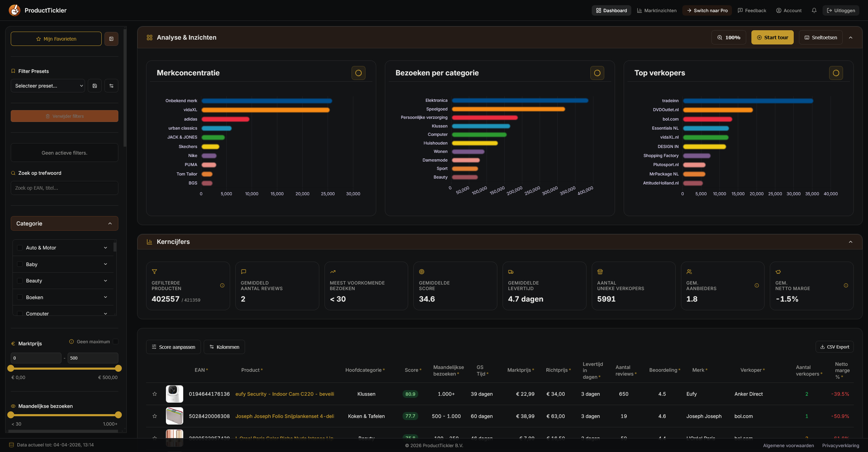The image size is (868, 452).
Task: Favorite the eufy Security product star
Action: point(155,394)
